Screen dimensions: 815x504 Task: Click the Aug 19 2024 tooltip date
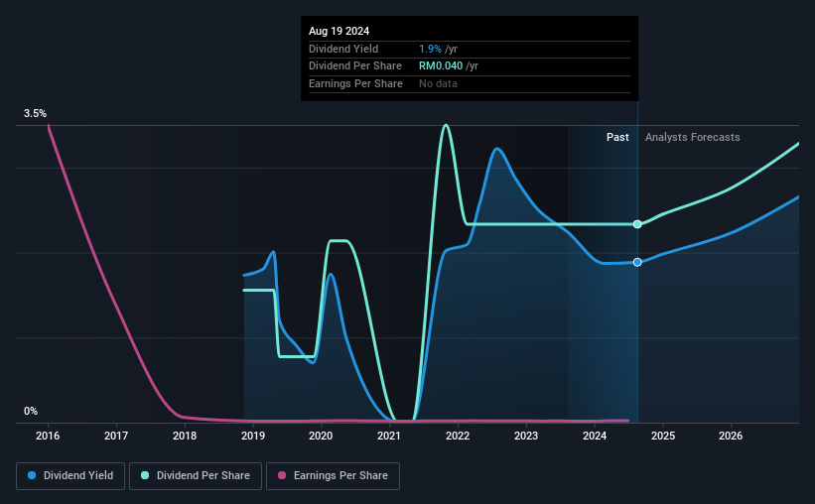[339, 31]
